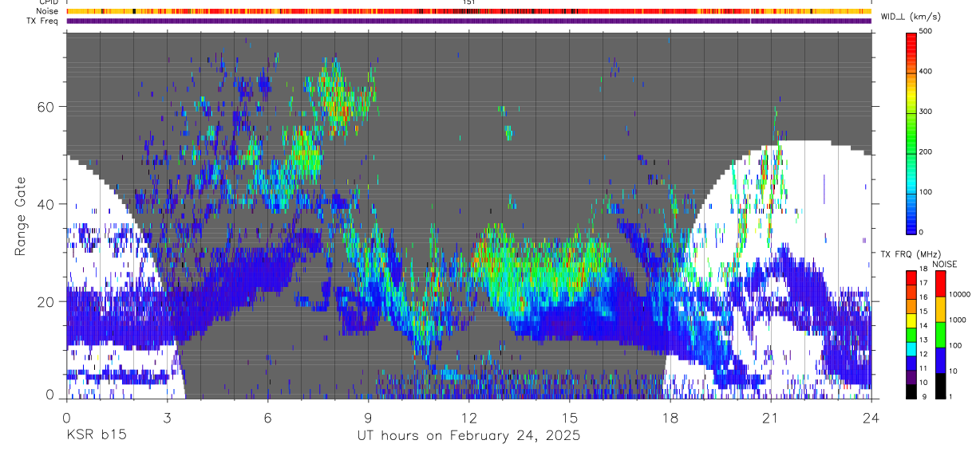Click the '40' tick on the Range Gate axis
Viewport: 980px width, 452px height.
click(46, 203)
